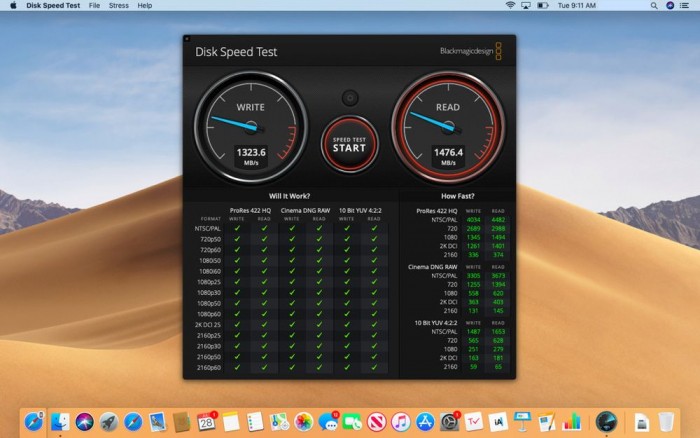Open Siri from the menu bar

click(x=670, y=5)
